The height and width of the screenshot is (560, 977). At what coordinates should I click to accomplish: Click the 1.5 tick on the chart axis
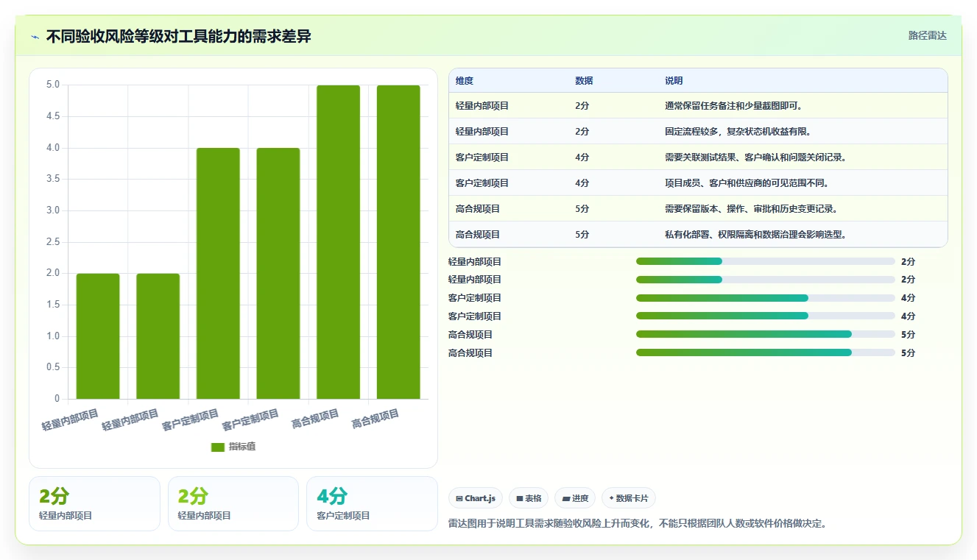tap(53, 305)
